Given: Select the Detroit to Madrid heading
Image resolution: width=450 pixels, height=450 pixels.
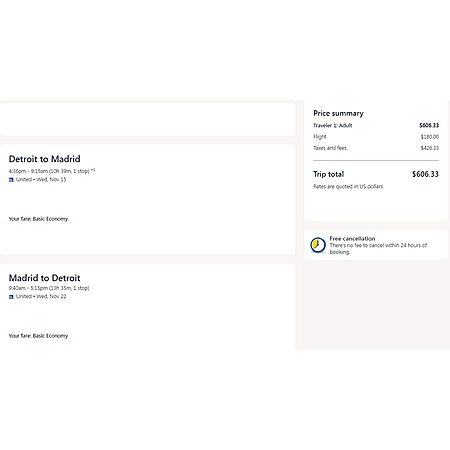Looking at the screenshot, I should point(44,159).
